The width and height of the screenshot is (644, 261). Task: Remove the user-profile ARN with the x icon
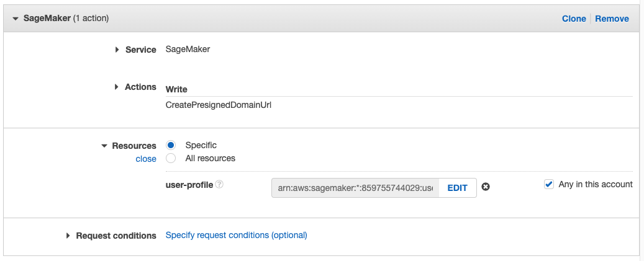click(486, 187)
